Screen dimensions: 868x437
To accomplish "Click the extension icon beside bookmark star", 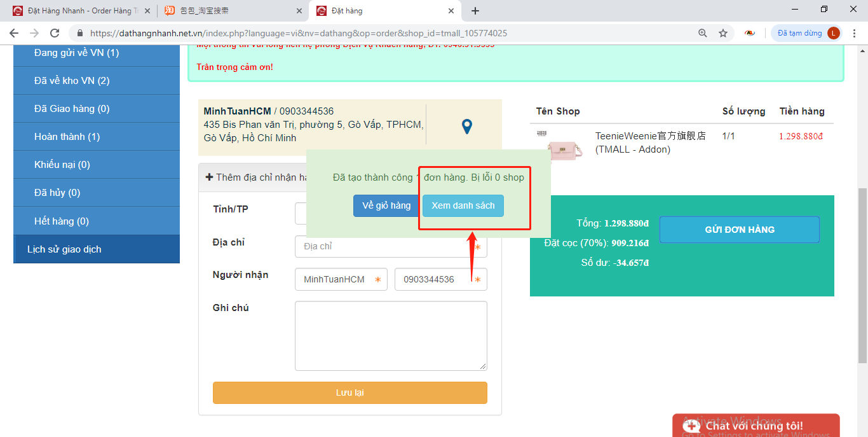I will 750,33.
